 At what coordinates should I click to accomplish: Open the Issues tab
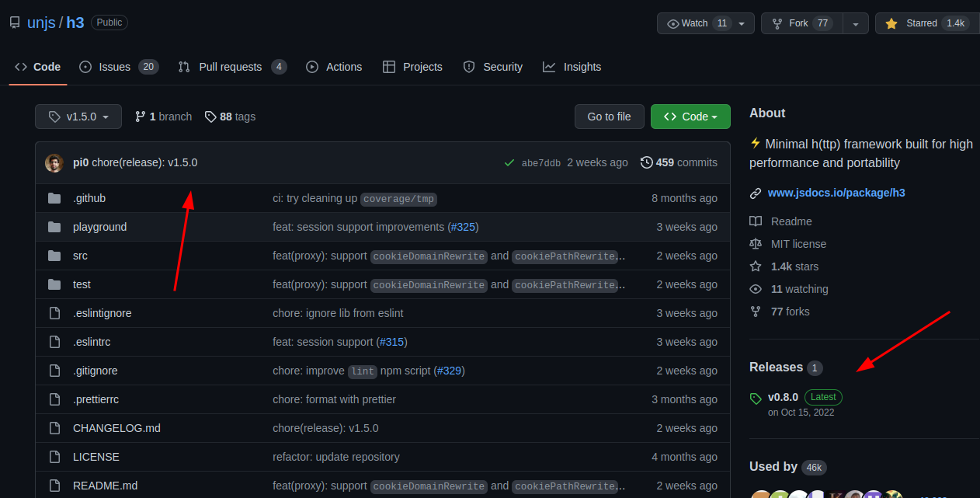click(119, 67)
